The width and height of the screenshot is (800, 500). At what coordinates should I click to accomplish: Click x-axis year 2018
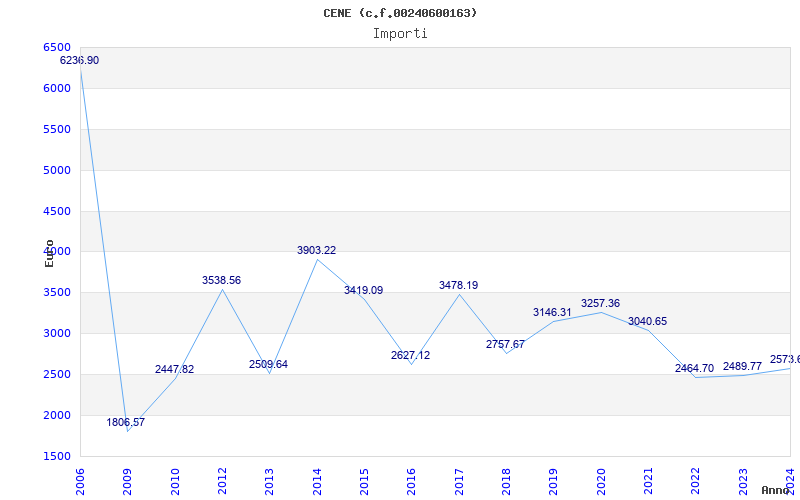click(x=506, y=482)
